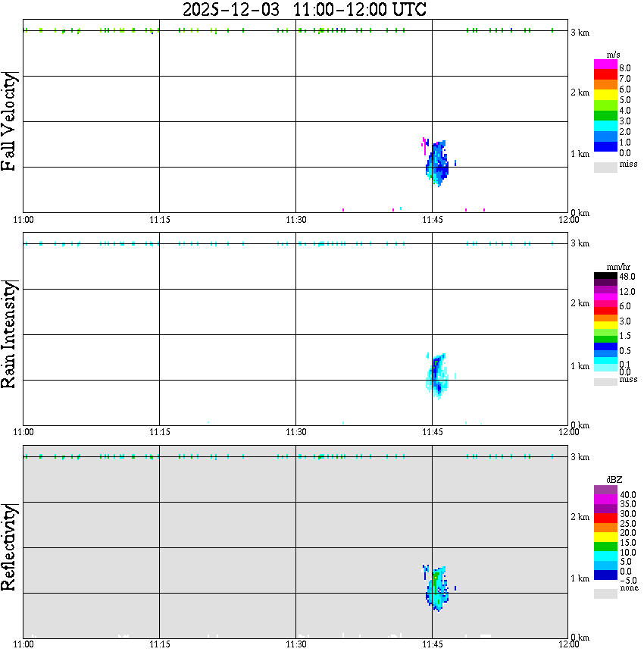Click the '3 km' label of the Reflectivity panel
Image resolution: width=644 pixels, height=658 pixels.
click(x=580, y=457)
